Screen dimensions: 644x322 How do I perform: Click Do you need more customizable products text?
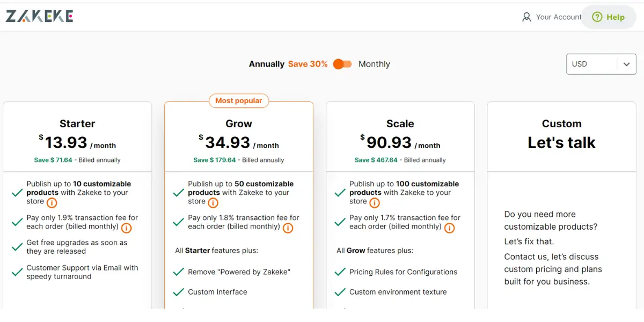coord(551,220)
